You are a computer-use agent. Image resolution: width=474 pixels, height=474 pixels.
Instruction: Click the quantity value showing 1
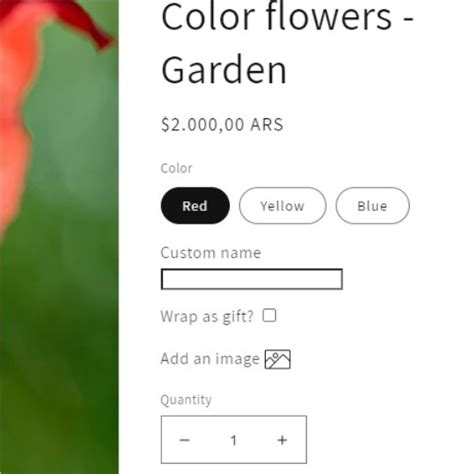pos(234,440)
